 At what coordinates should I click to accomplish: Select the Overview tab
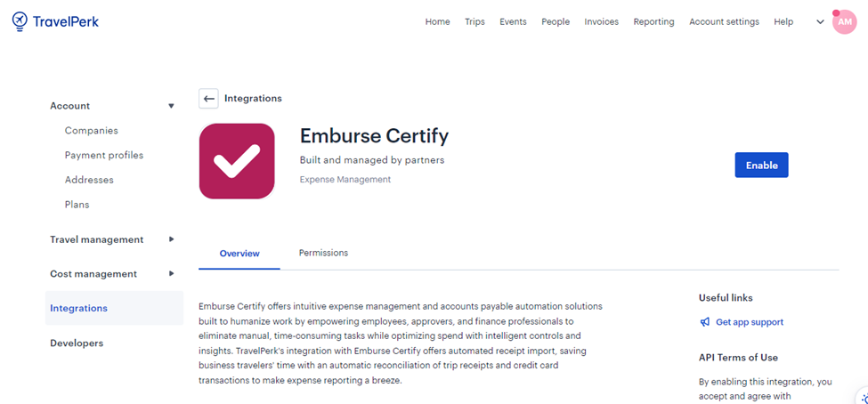tap(239, 254)
